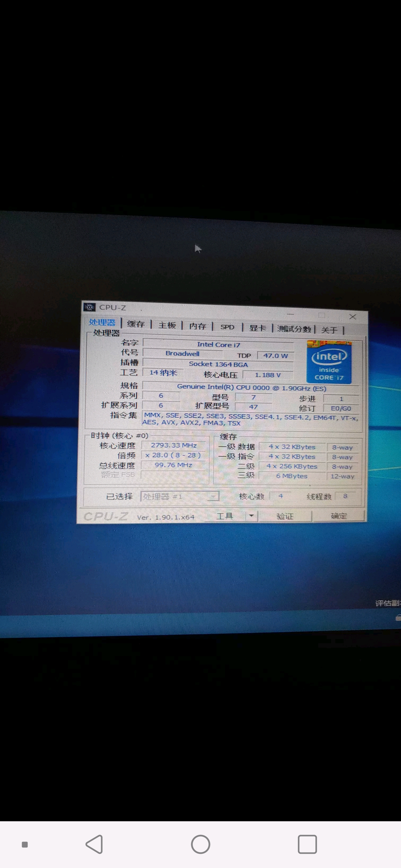This screenshot has height=868, width=401.
Task: Click the code name field Broadwell
Action: pos(182,354)
